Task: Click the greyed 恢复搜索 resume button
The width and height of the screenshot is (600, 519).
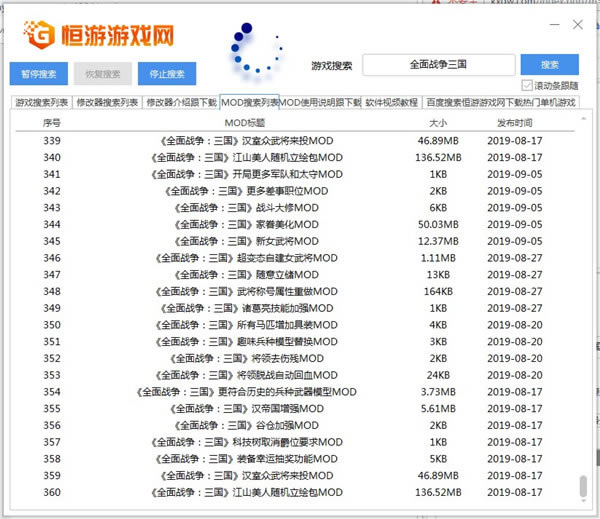Action: click(103, 73)
